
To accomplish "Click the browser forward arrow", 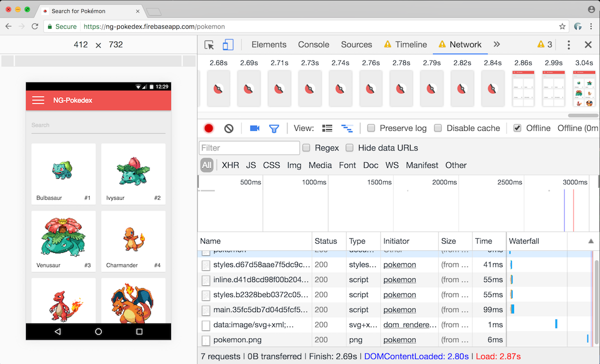I will (21, 26).
